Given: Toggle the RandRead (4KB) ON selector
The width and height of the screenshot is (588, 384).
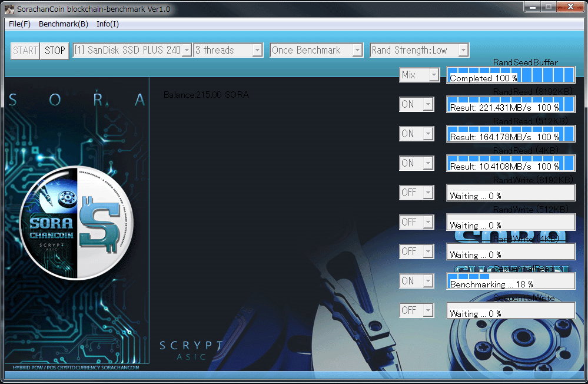Looking at the screenshot, I should pyautogui.click(x=417, y=163).
